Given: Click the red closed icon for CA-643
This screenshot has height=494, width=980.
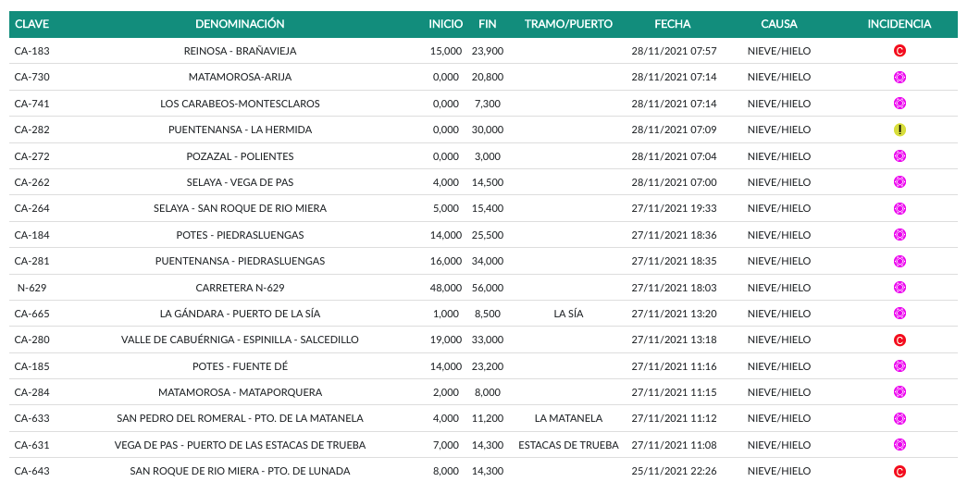Looking at the screenshot, I should (899, 472).
